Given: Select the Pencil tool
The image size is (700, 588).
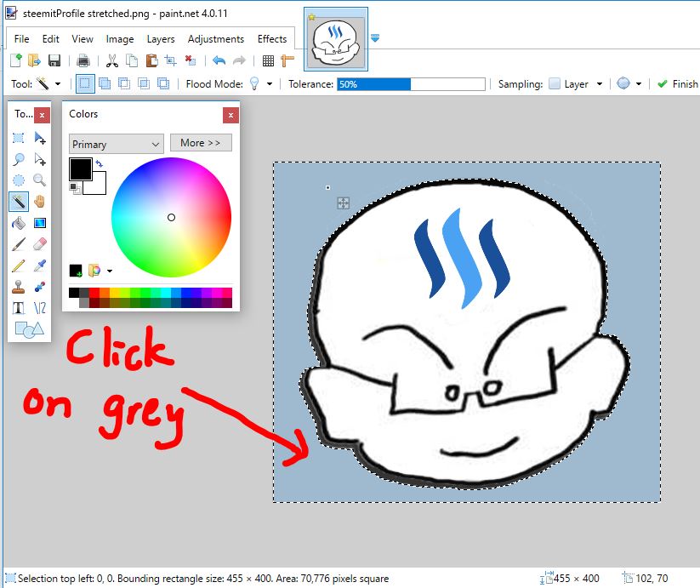Looking at the screenshot, I should point(19,265).
